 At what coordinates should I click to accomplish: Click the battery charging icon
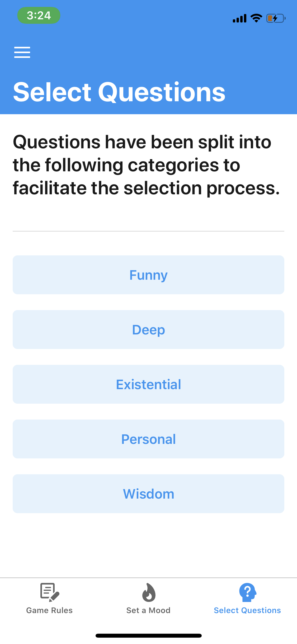[276, 18]
